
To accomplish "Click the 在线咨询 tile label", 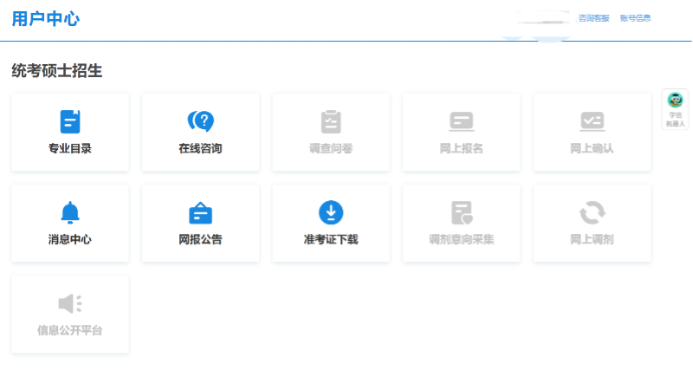I will (200, 149).
